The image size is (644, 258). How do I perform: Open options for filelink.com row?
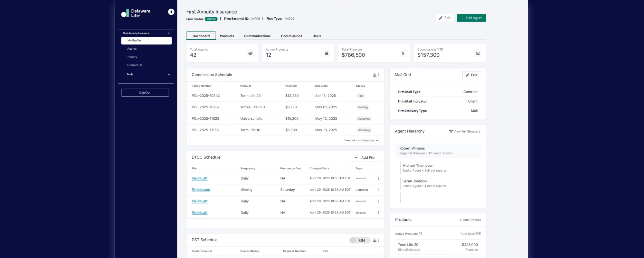(378, 190)
